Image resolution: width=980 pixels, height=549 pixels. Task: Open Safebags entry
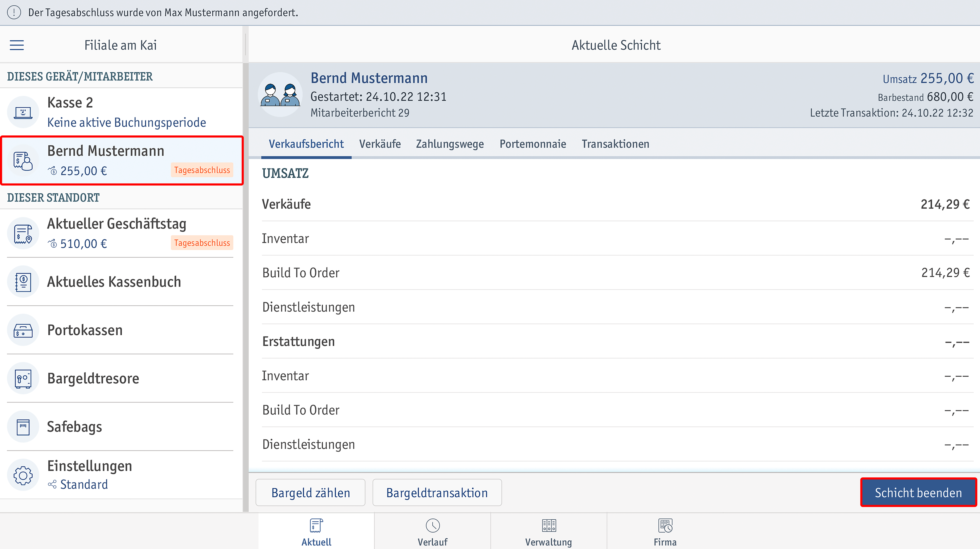pos(121,426)
